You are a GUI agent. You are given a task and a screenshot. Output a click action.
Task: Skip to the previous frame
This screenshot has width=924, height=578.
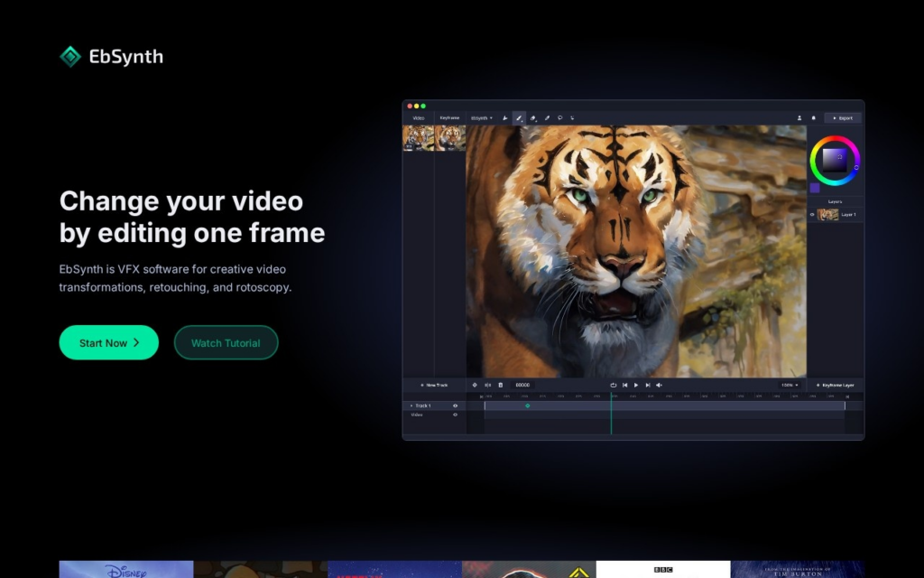(x=625, y=385)
